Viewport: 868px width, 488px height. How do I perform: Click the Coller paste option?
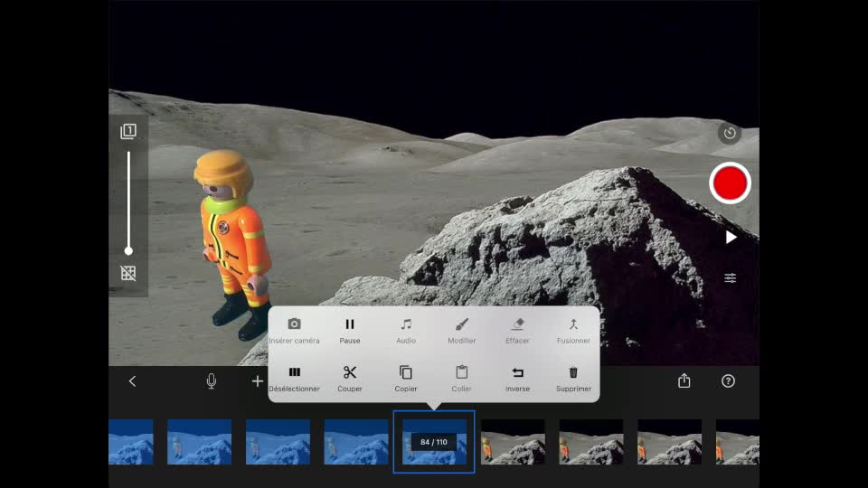pos(461,372)
